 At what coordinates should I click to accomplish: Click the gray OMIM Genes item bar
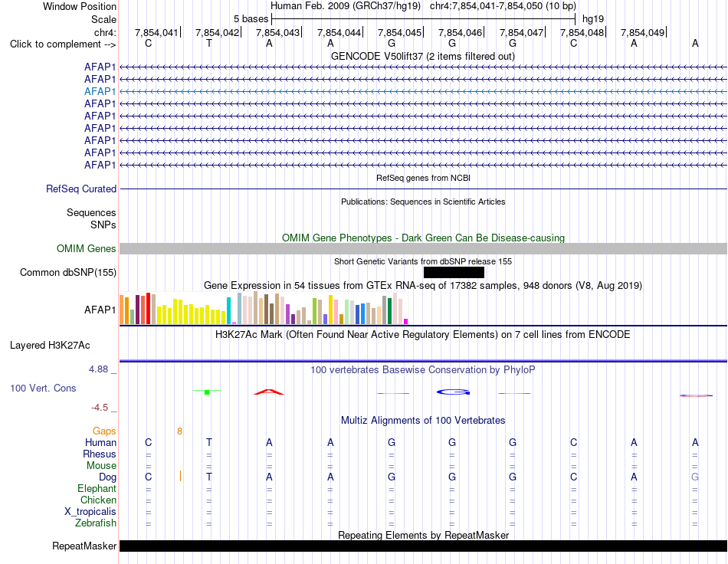tap(423, 249)
